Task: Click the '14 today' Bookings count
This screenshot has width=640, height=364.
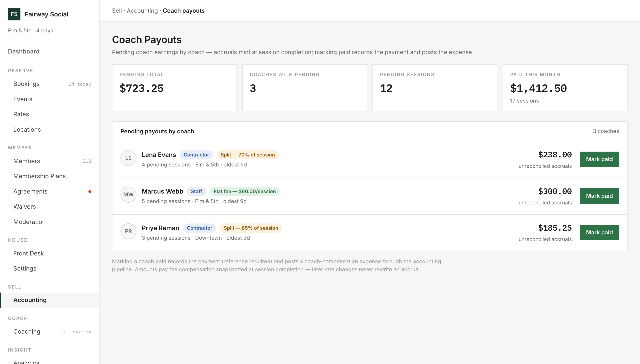Action: [x=80, y=84]
